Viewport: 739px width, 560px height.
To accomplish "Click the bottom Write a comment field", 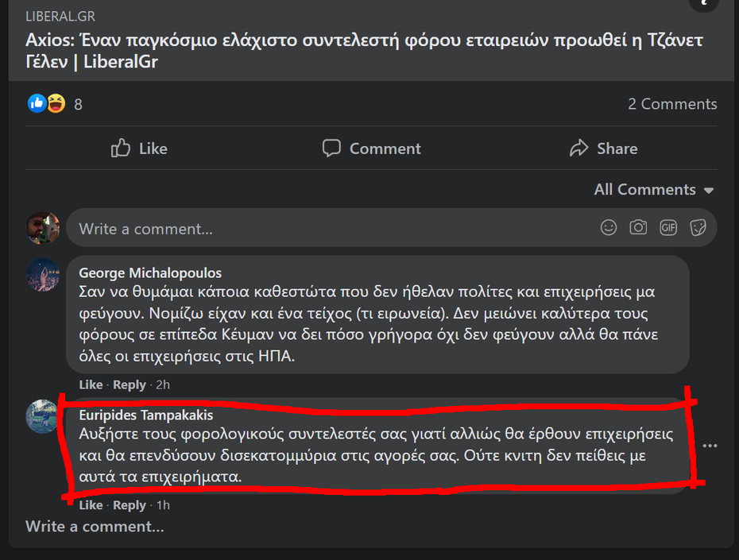I will click(95, 527).
